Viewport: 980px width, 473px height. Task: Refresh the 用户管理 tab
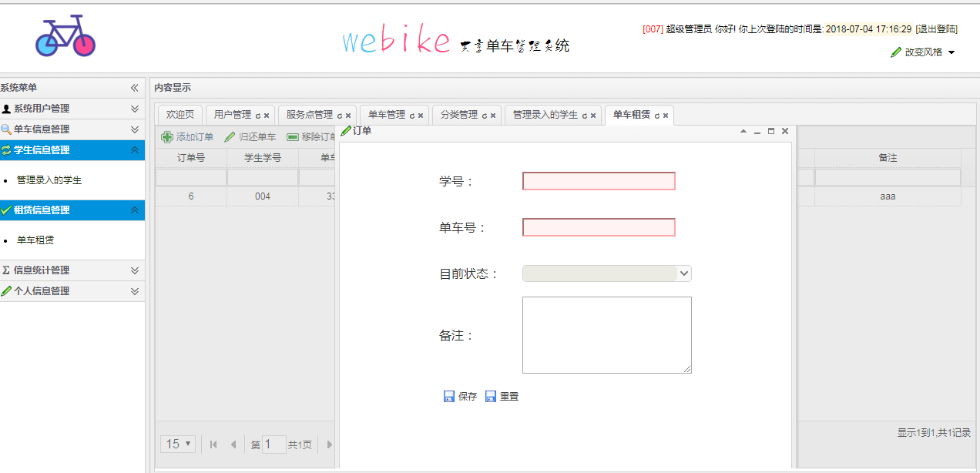pos(258,116)
